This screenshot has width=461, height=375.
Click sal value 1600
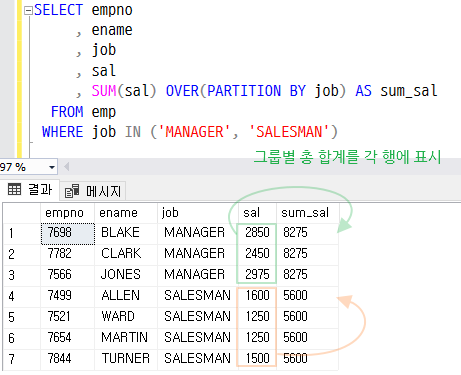(257, 296)
